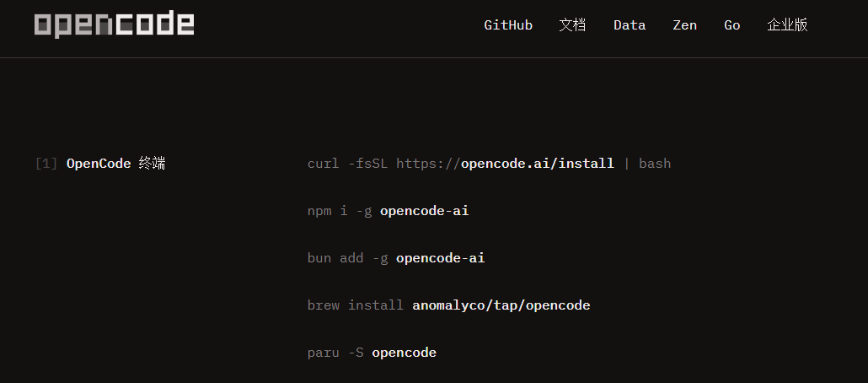Screen dimensions: 868x383
Task: Click the 'bun add -g' command prefix
Action: tap(348, 258)
